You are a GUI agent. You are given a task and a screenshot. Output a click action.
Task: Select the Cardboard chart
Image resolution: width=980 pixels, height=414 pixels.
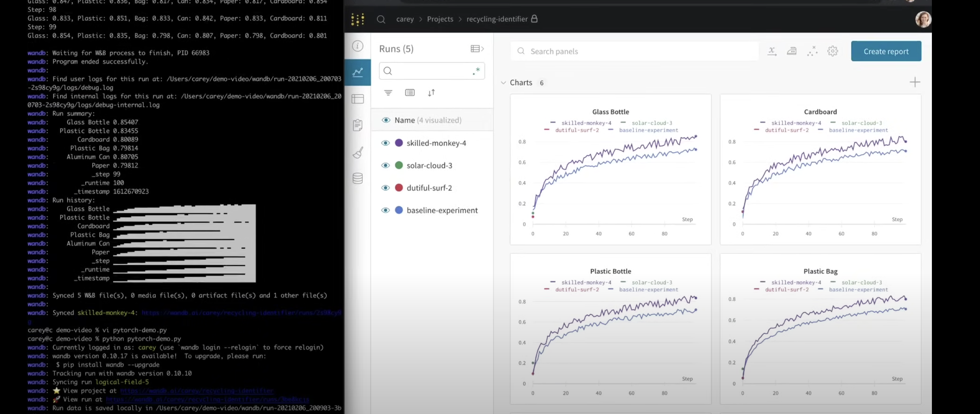pos(820,169)
